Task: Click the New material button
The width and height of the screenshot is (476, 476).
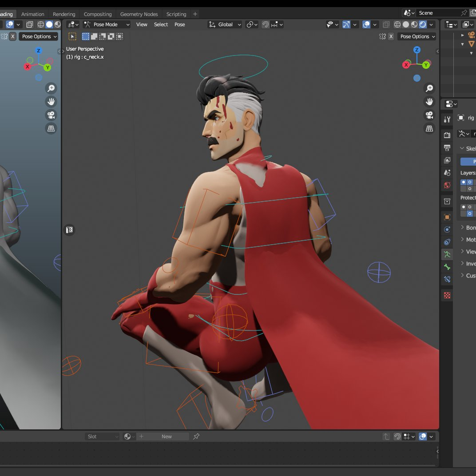Action: click(167, 436)
